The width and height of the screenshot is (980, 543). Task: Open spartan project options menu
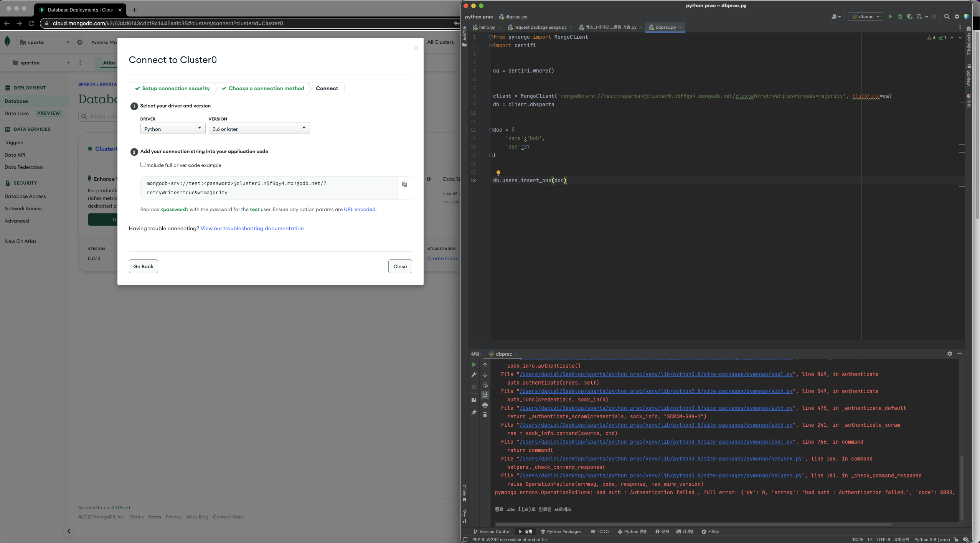coord(80,63)
